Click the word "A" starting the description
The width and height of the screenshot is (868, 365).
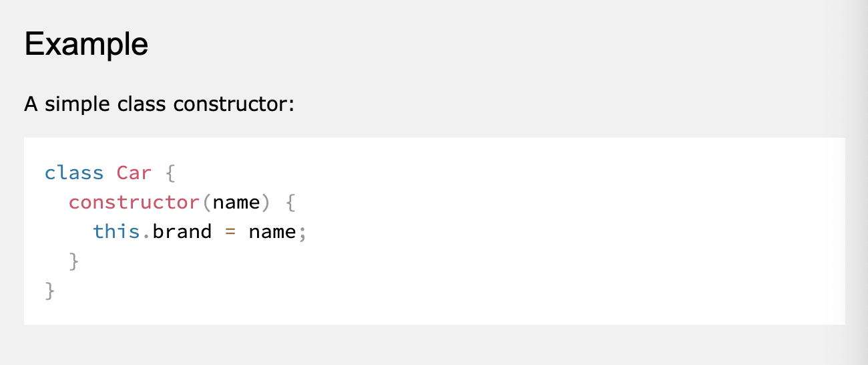tap(31, 104)
